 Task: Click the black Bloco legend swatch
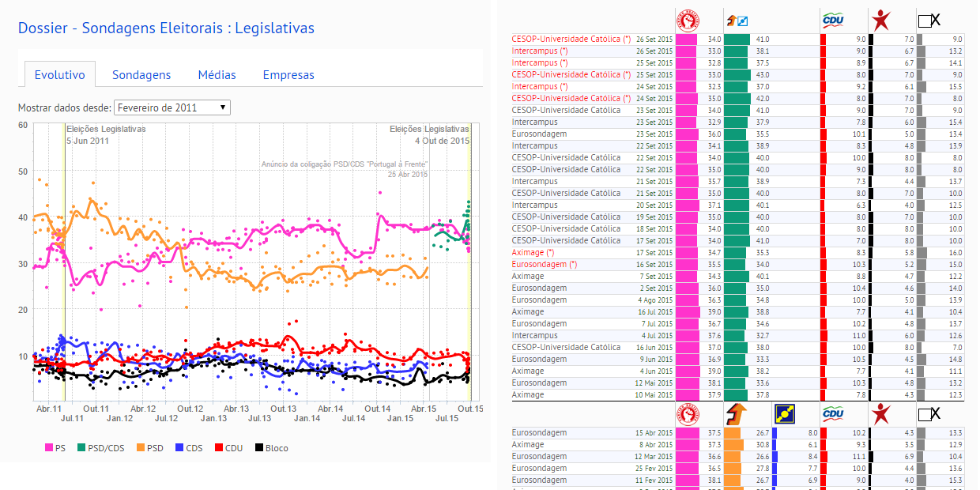[x=258, y=448]
